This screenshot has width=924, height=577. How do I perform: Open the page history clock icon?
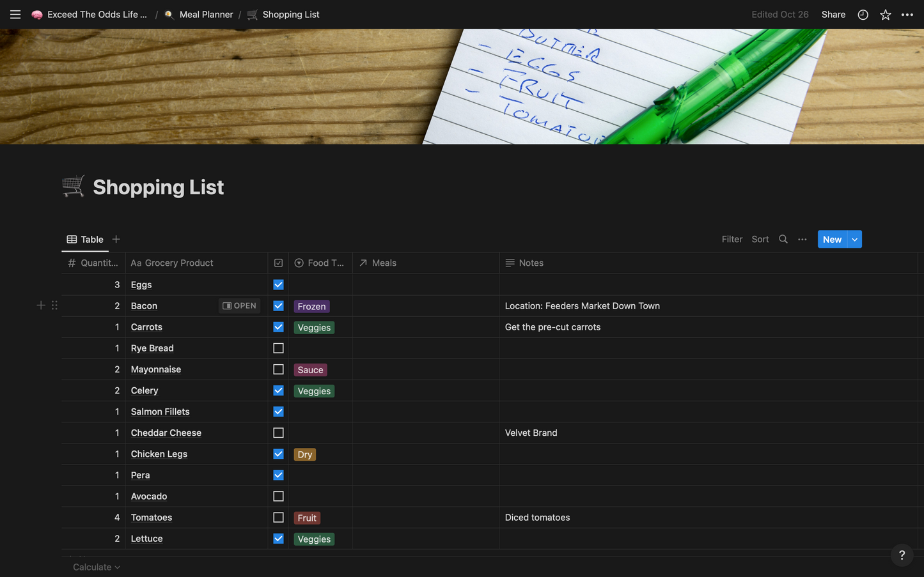click(863, 14)
